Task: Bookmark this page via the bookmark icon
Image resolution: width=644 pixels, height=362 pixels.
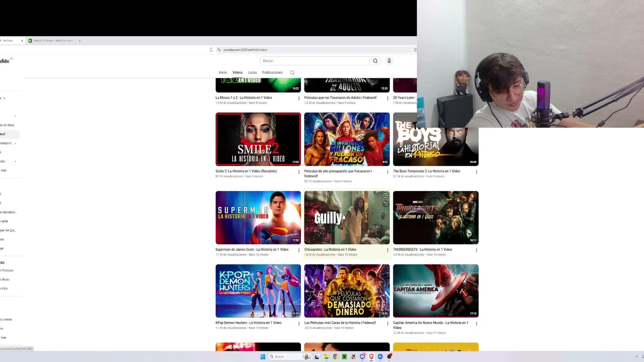Action: click(211, 50)
